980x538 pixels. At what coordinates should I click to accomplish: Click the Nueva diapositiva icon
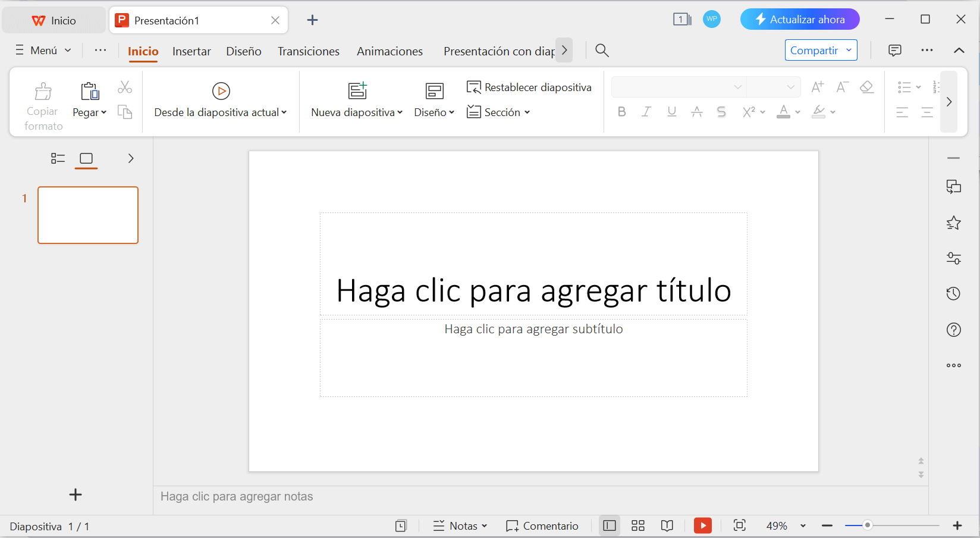pyautogui.click(x=357, y=90)
